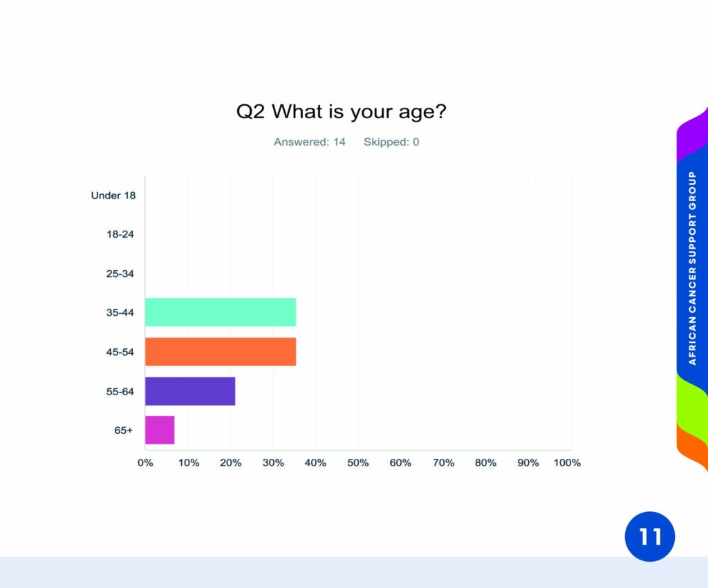This screenshot has width=708, height=588.
Task: Select the '18-24' age label
Action: point(120,234)
